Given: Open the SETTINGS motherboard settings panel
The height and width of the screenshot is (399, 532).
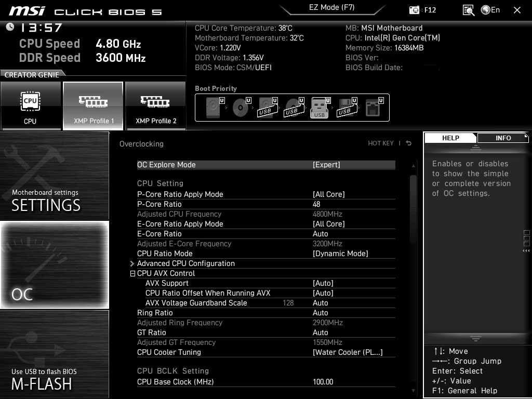Looking at the screenshot, I should (x=54, y=176).
